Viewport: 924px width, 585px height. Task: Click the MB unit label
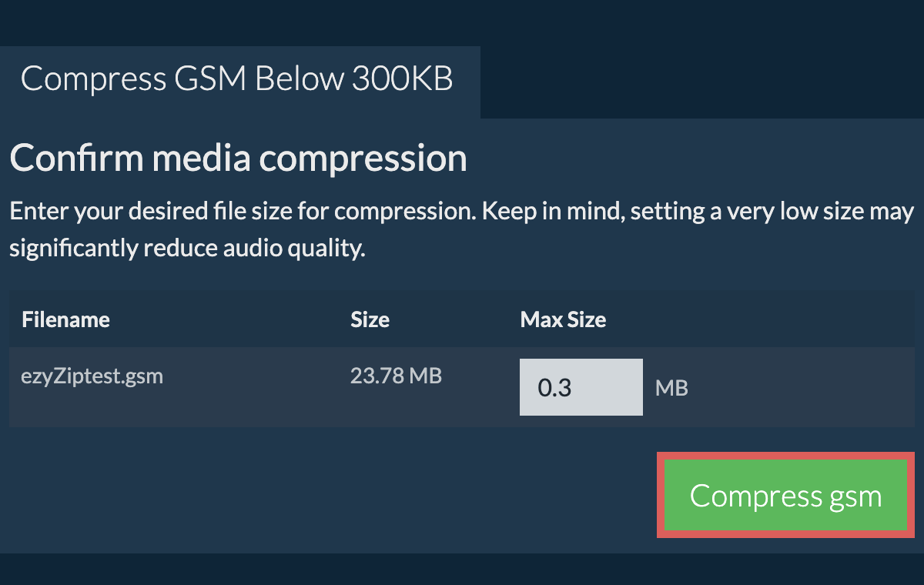(x=671, y=388)
